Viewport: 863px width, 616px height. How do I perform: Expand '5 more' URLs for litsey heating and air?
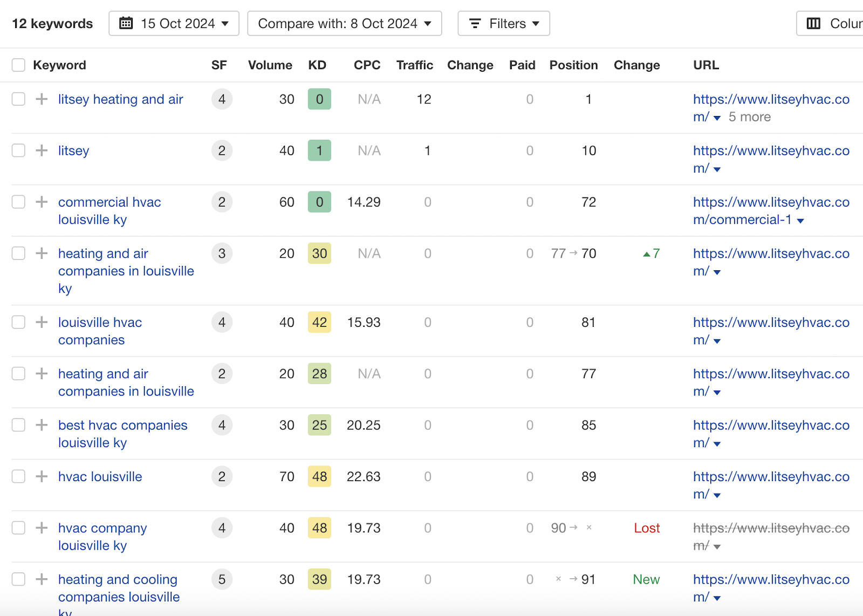pos(749,117)
